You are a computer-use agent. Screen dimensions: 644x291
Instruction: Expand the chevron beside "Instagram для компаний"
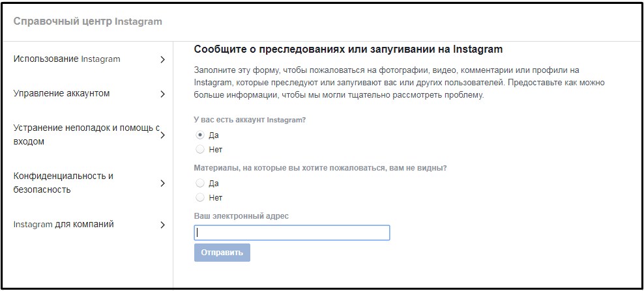click(x=162, y=225)
